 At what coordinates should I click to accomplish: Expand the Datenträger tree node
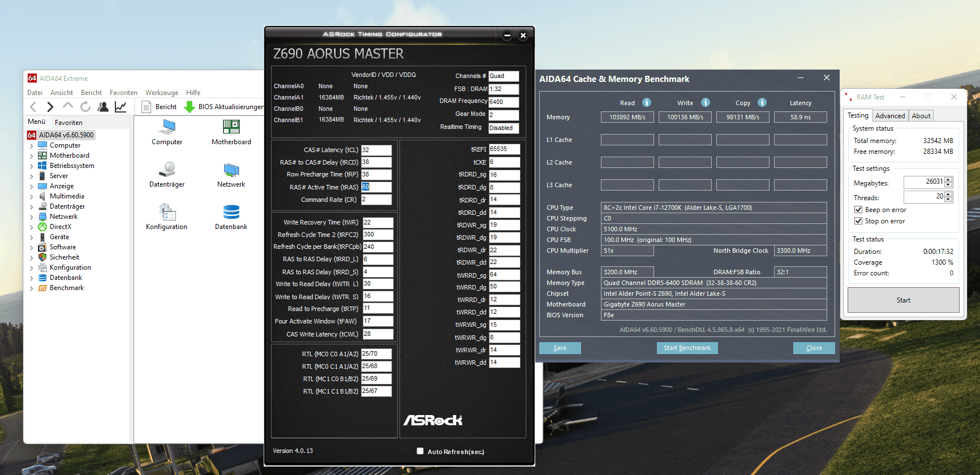tap(31, 207)
